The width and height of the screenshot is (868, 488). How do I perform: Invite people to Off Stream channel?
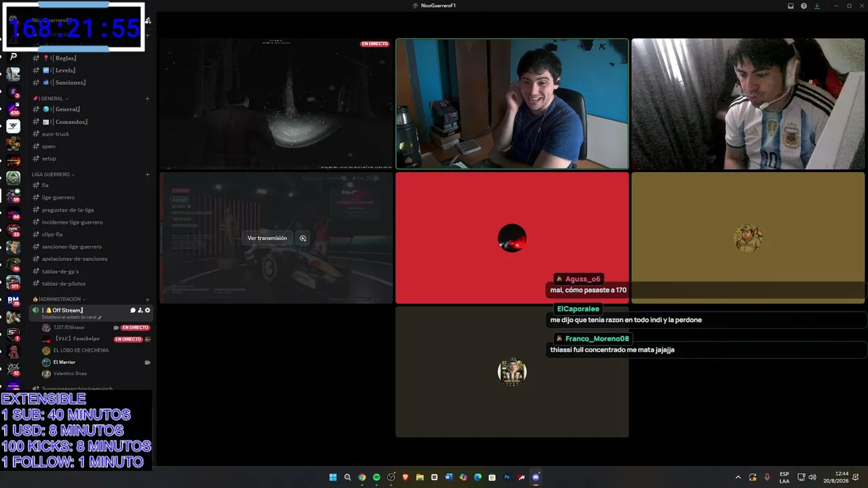(x=140, y=310)
